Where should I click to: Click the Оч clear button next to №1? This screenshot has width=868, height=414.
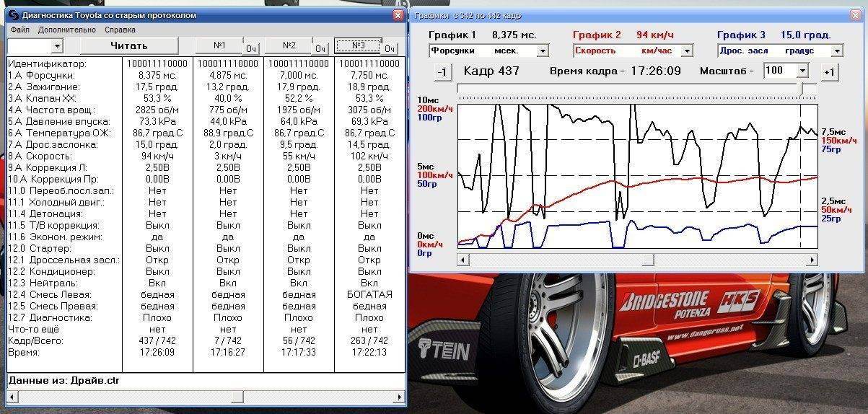(x=250, y=48)
